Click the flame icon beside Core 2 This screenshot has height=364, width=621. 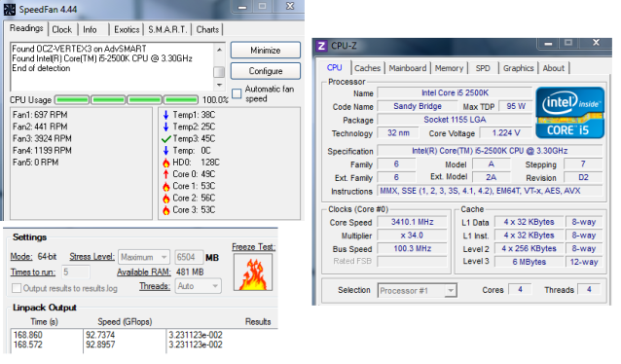click(x=165, y=198)
